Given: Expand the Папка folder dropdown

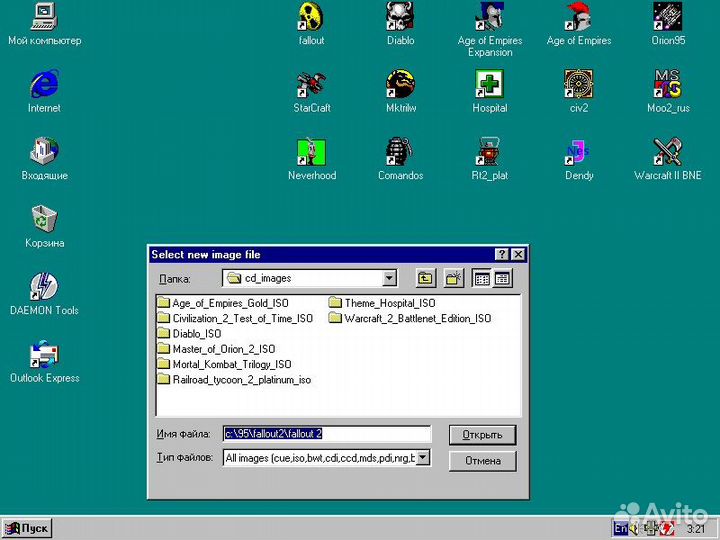Looking at the screenshot, I should tap(389, 278).
